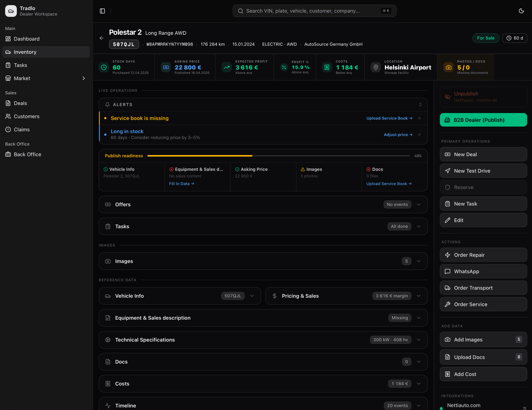Viewport: 532px width, 410px height.
Task: Click the Reserve button
Action: (483, 187)
